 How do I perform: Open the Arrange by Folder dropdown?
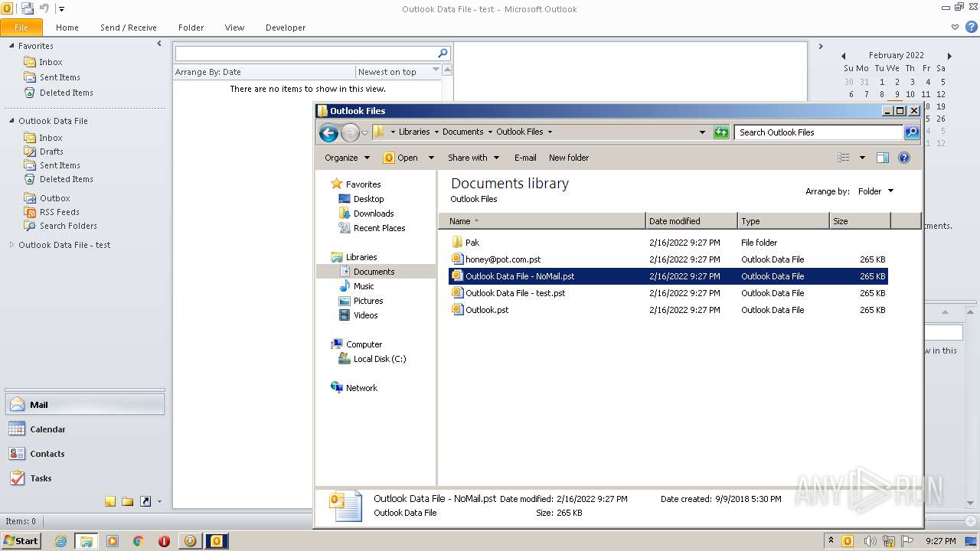pyautogui.click(x=874, y=191)
